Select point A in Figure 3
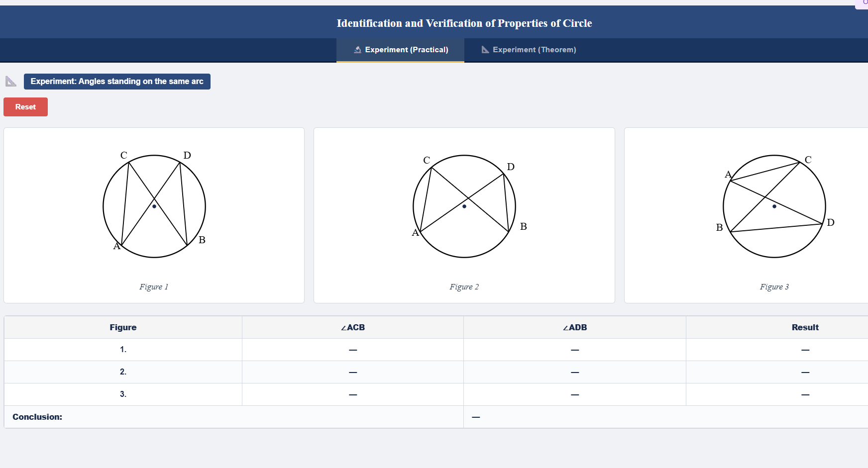The height and width of the screenshot is (468, 868). [x=728, y=175]
